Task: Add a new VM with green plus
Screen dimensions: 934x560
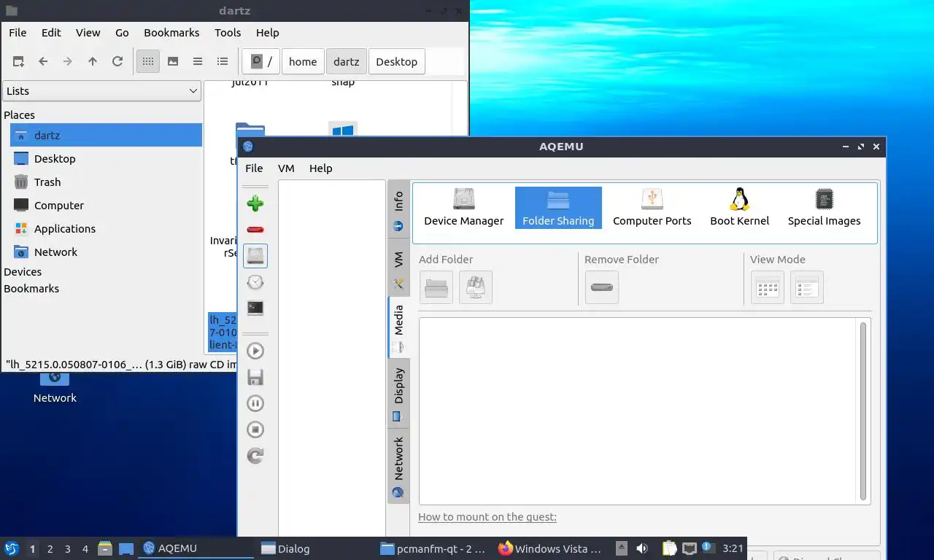Action: click(255, 203)
